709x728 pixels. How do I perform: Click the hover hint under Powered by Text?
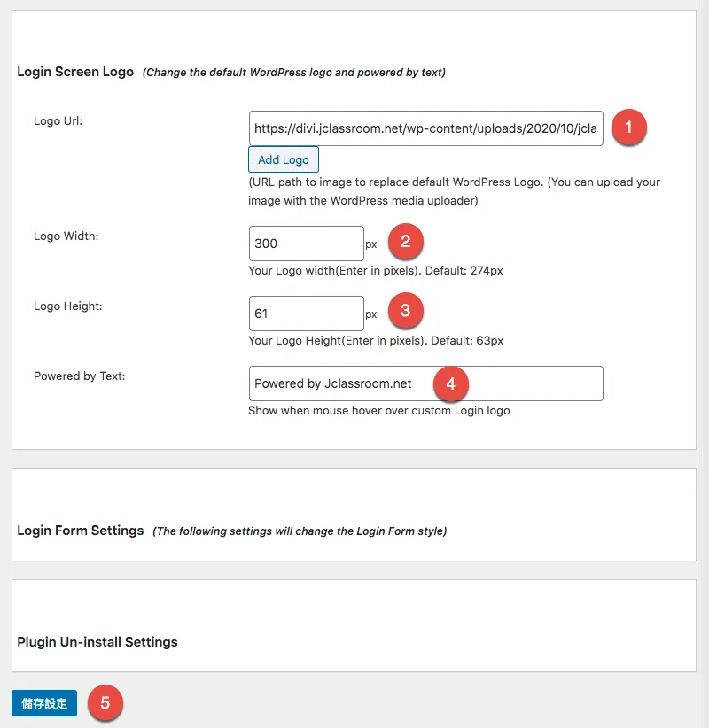pyautogui.click(x=378, y=411)
